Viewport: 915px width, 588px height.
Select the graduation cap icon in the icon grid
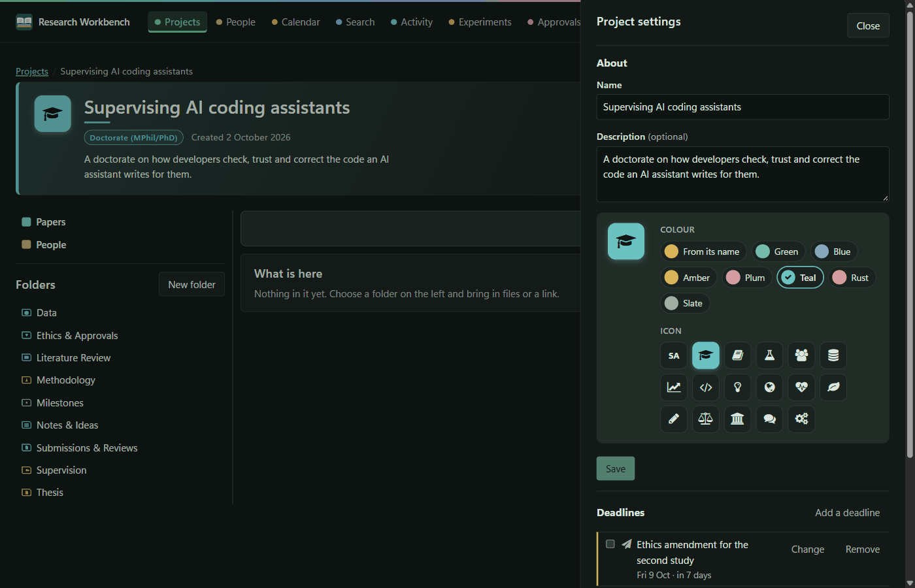pyautogui.click(x=706, y=355)
